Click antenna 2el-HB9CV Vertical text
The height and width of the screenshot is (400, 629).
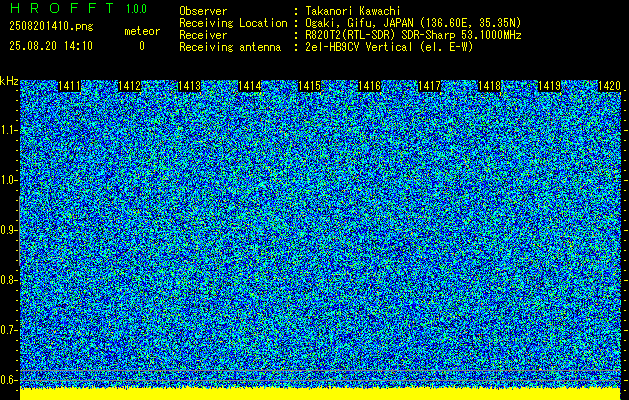(389, 47)
